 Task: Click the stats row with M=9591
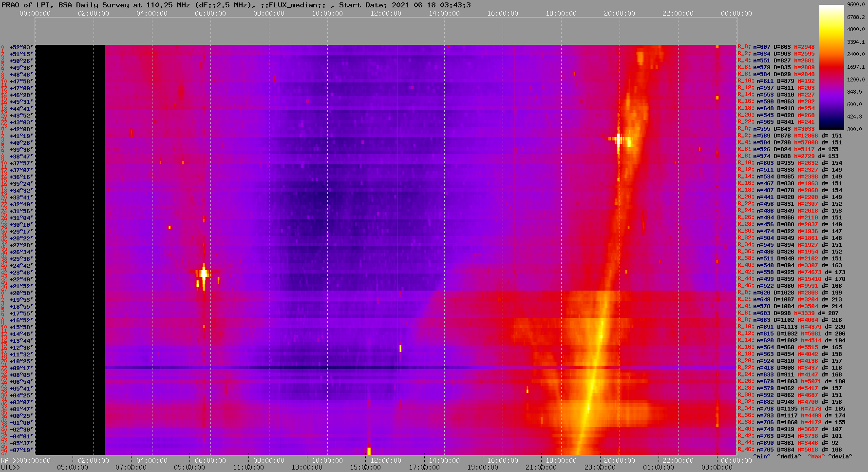tap(790, 286)
